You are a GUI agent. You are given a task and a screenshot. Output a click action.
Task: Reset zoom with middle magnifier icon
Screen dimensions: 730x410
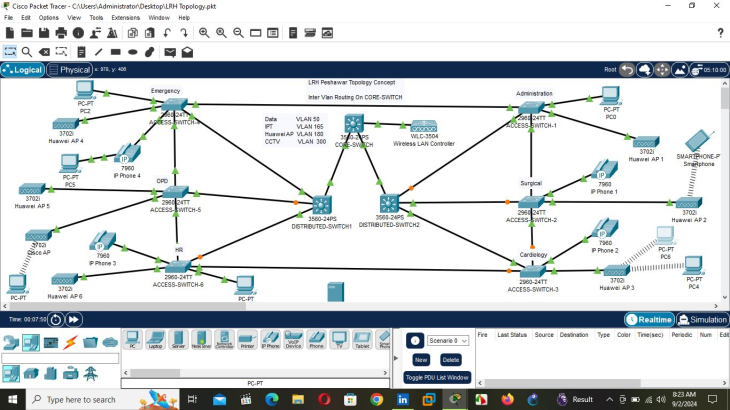pyautogui.click(x=221, y=33)
